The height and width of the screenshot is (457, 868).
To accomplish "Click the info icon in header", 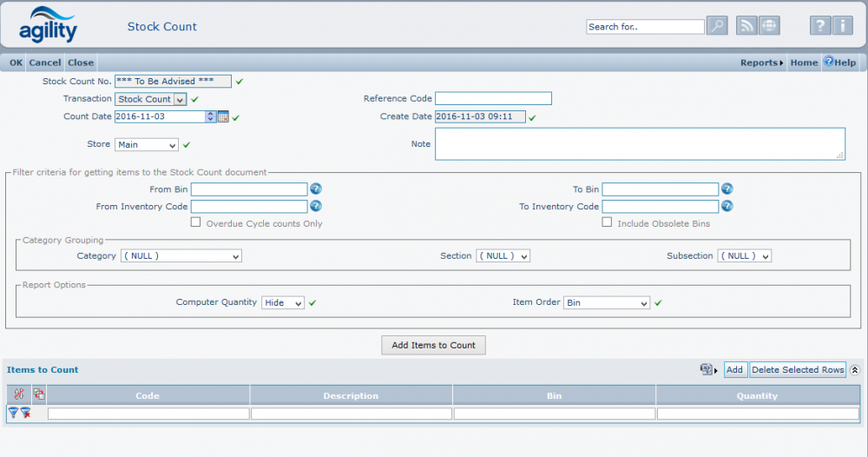I will tap(842, 26).
